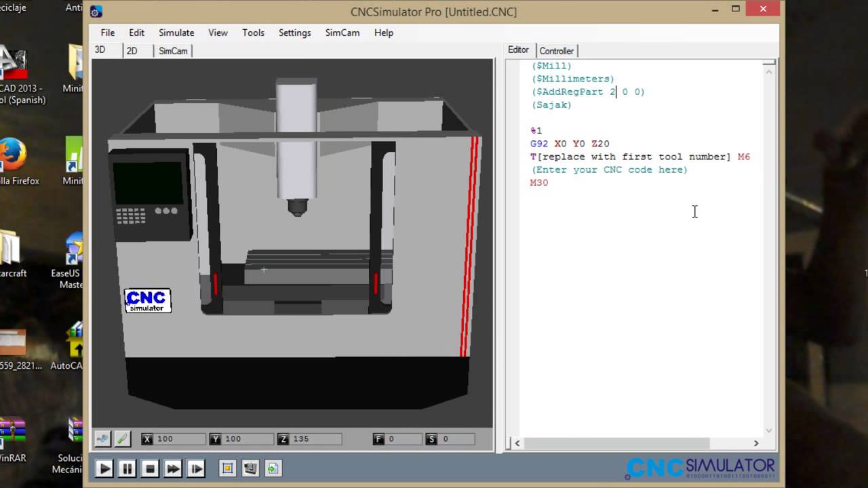Switch to the SimCam tab
The height and width of the screenshot is (488, 868).
click(173, 51)
